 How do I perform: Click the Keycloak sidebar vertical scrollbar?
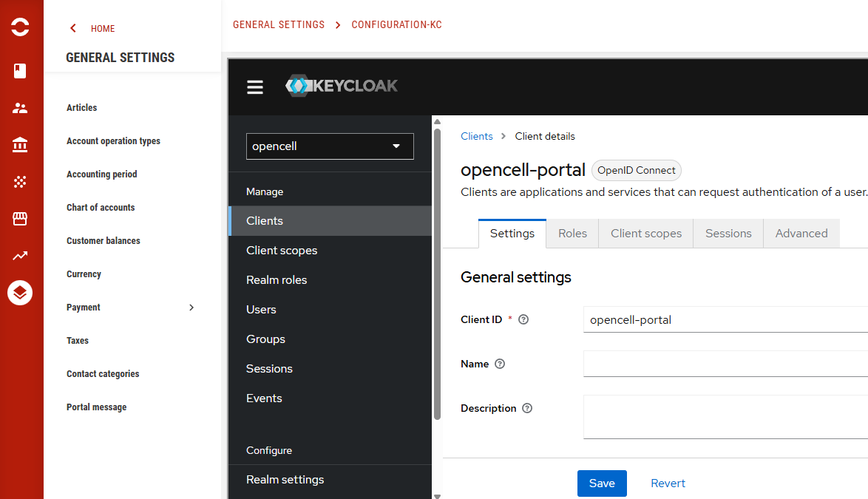click(437, 274)
